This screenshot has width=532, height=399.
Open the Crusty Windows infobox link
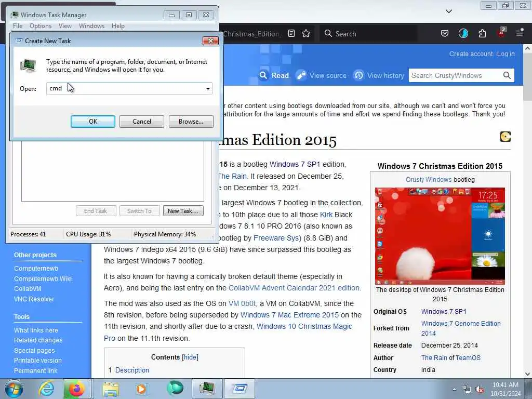[429, 180]
